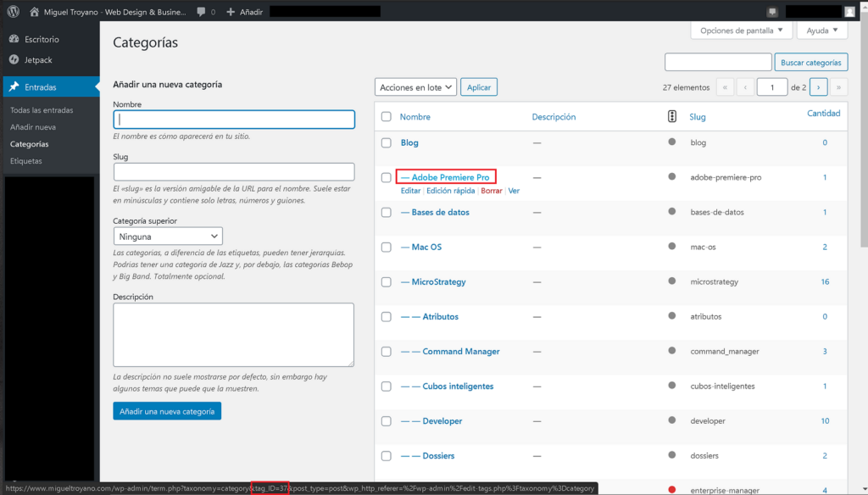Select the MicroStrategy category checkbox
868x495 pixels.
pos(387,282)
